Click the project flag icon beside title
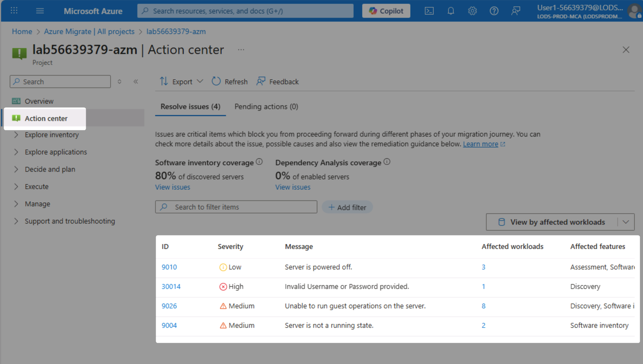 click(19, 53)
